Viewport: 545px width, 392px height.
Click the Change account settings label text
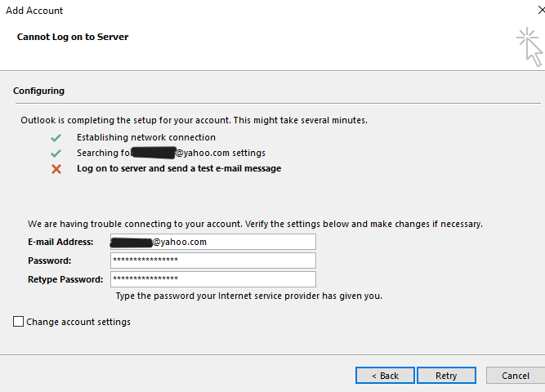(78, 322)
